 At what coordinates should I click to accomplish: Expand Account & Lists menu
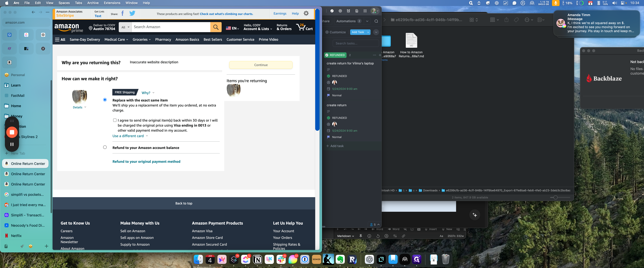(258, 27)
